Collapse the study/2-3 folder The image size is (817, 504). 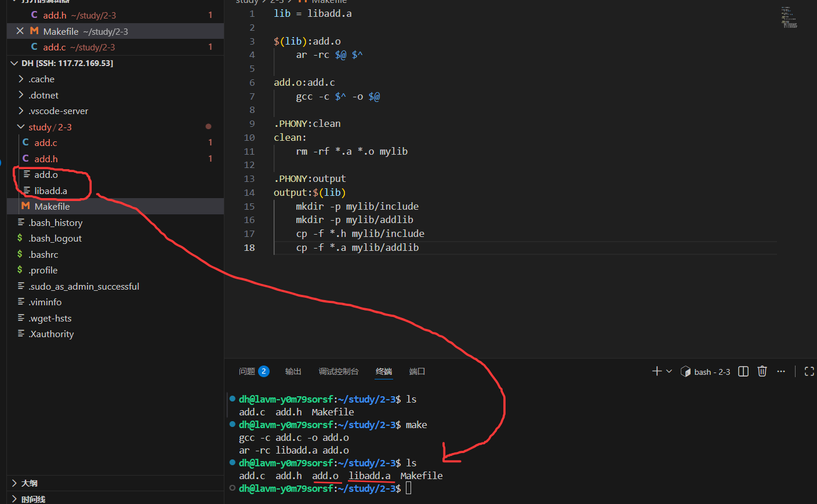(x=115, y=127)
